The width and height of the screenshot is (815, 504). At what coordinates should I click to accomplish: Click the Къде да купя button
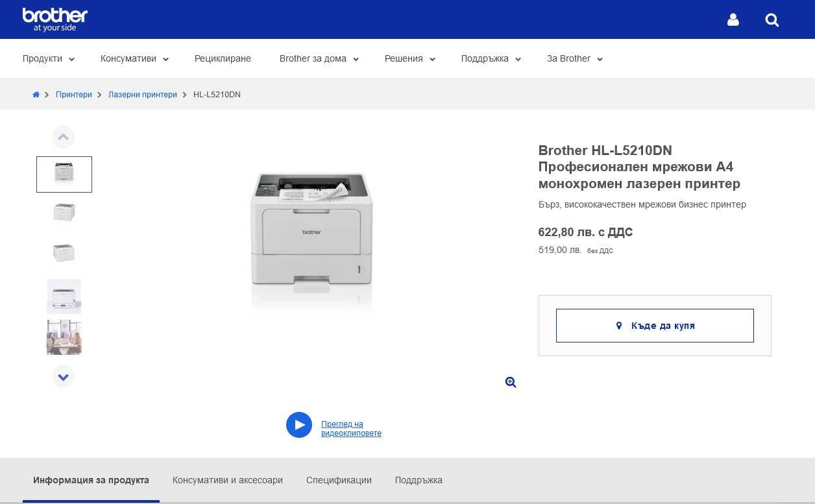tap(655, 326)
